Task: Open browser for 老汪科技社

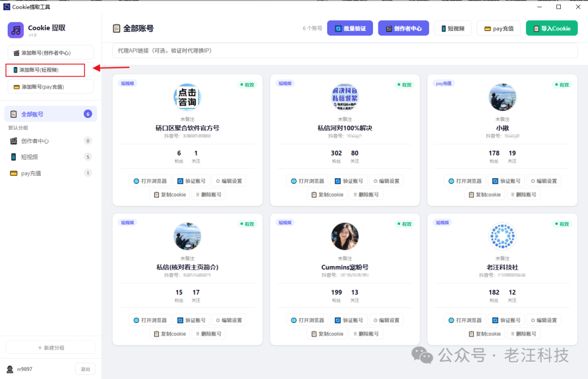Action: click(x=465, y=320)
